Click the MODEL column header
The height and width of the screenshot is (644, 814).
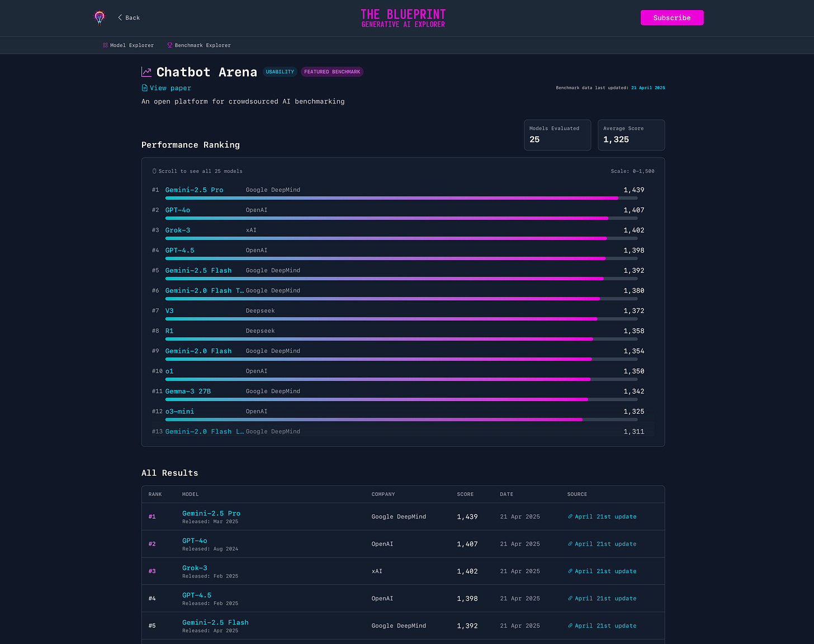[x=191, y=494]
